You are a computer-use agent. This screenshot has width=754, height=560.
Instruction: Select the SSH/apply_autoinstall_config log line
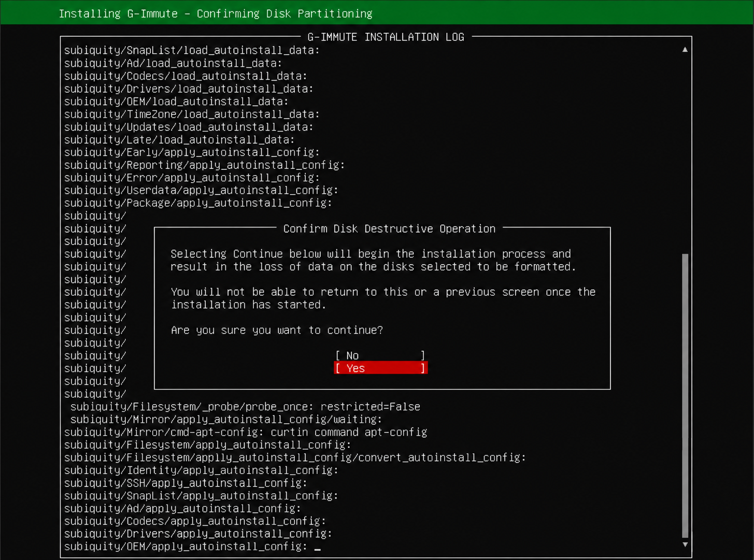coord(186,483)
